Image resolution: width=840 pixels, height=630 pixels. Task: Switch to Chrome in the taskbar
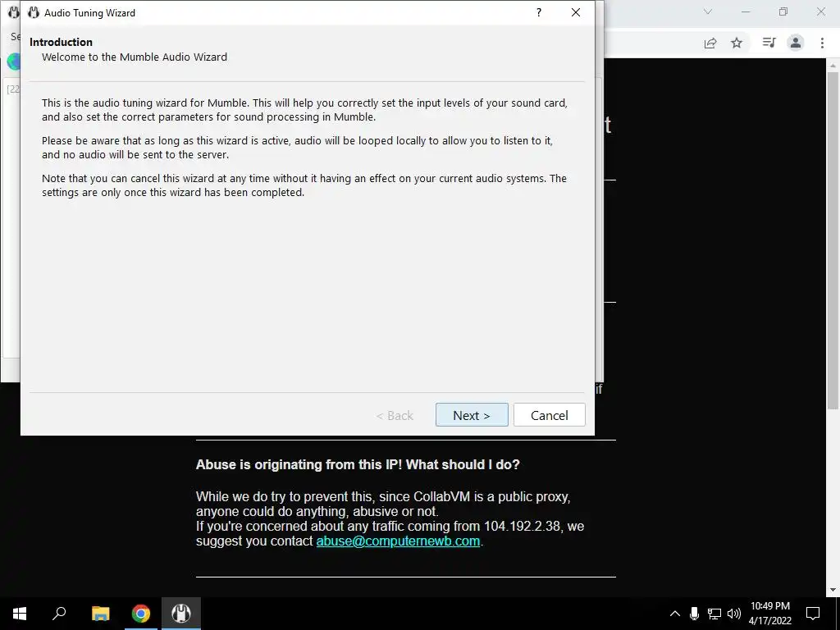(x=141, y=614)
